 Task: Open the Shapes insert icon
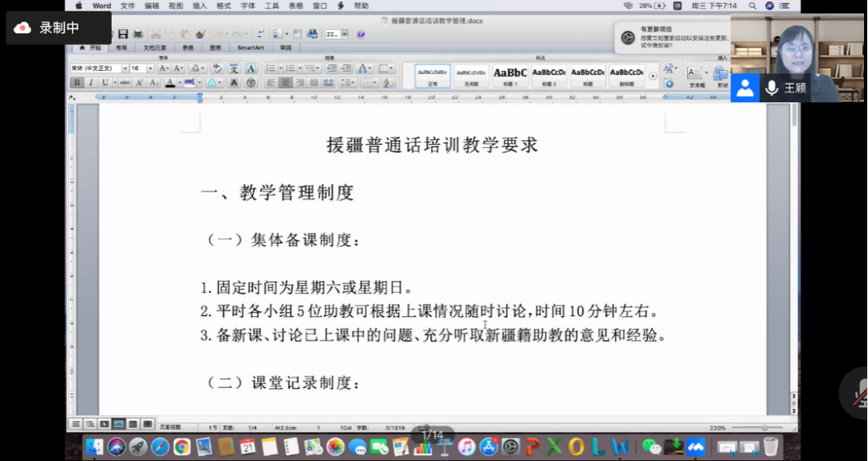pos(721,74)
